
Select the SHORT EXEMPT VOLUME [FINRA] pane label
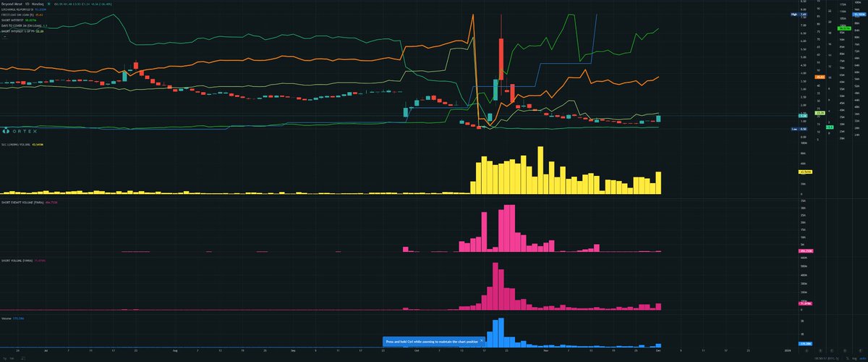(22, 203)
